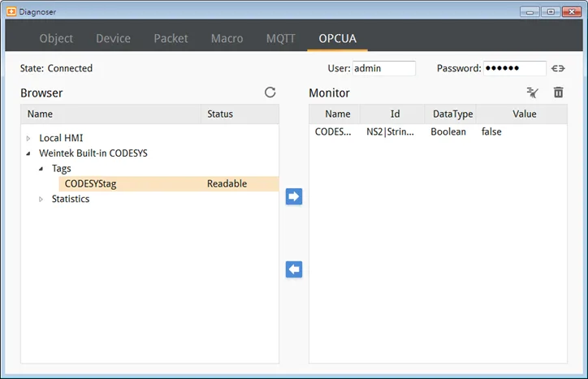Go to the MQTT tab
The image size is (588, 379).
[281, 38]
